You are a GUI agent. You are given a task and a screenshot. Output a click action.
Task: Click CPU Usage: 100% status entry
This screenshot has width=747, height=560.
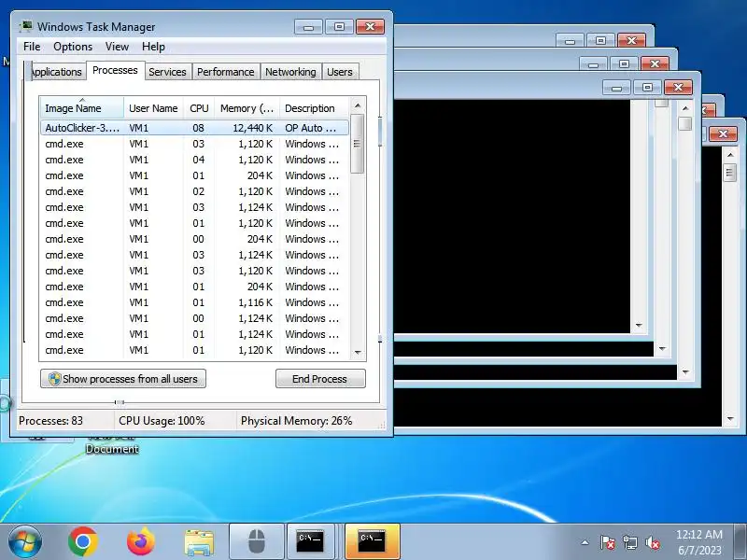(x=162, y=421)
